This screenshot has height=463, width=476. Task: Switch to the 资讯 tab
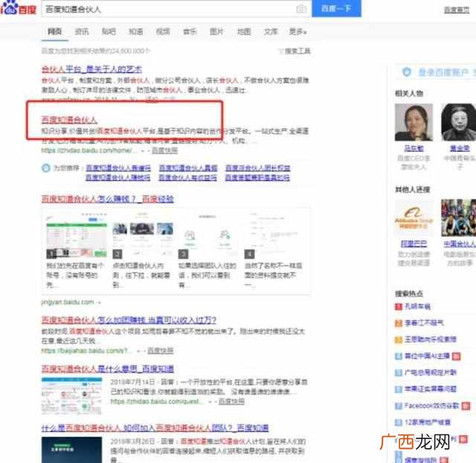(x=82, y=31)
